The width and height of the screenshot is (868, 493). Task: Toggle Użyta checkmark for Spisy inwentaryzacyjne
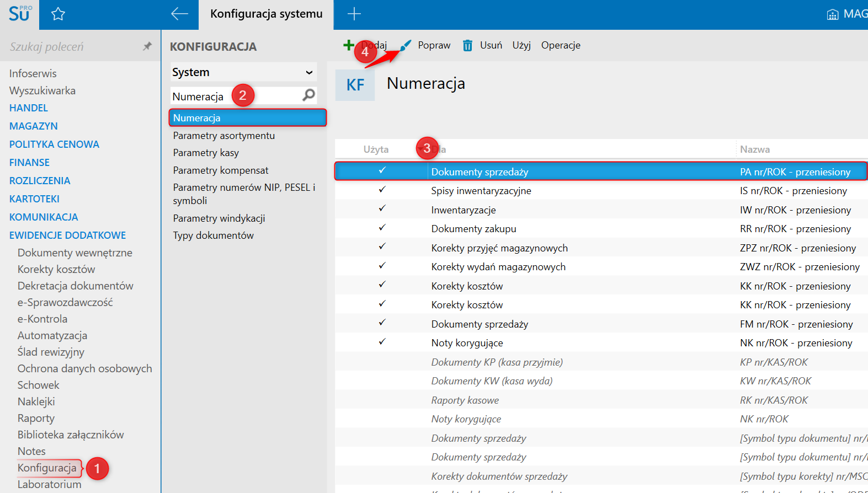pyautogui.click(x=382, y=190)
